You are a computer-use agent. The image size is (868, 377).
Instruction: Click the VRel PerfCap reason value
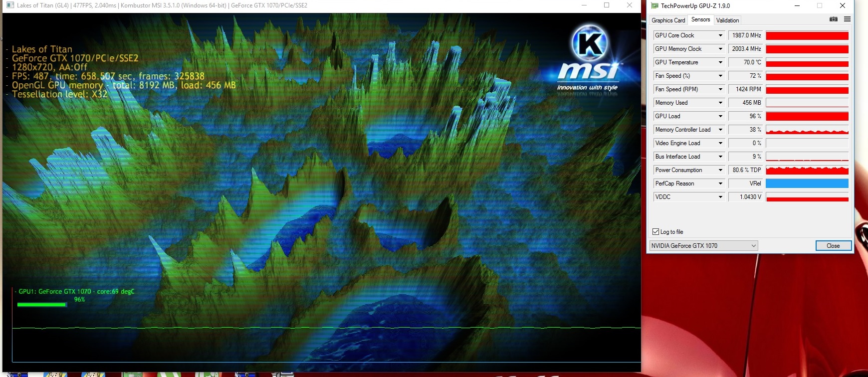coord(746,184)
